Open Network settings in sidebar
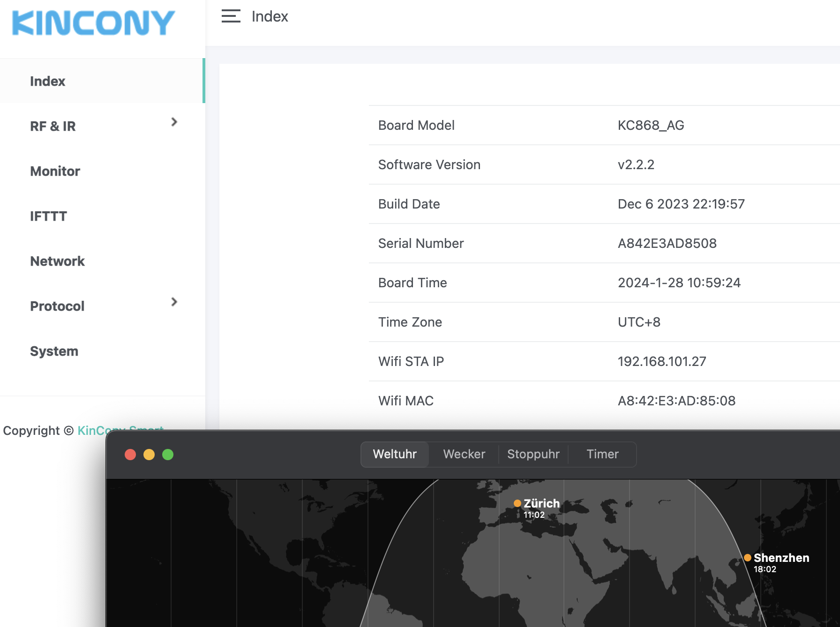 [57, 261]
